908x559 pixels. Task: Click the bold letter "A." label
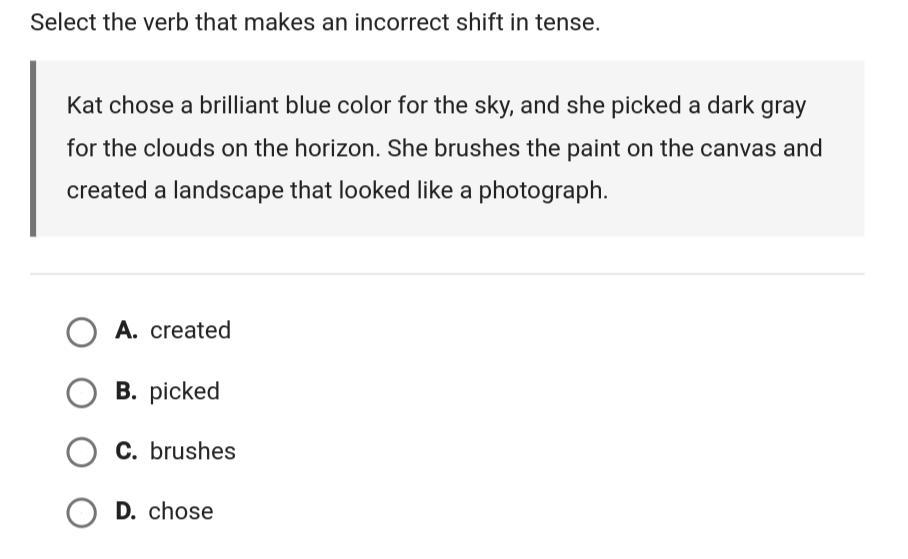click(x=126, y=330)
